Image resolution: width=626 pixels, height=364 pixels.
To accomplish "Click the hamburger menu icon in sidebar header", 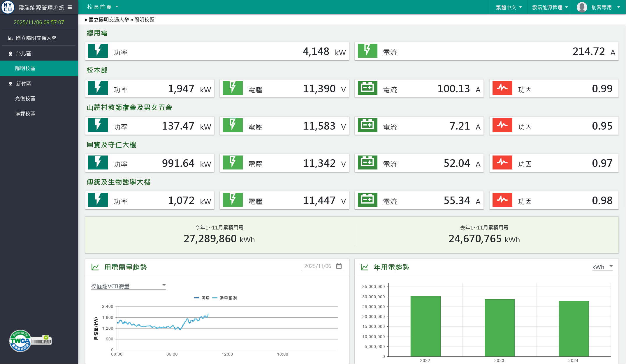I will point(70,7).
